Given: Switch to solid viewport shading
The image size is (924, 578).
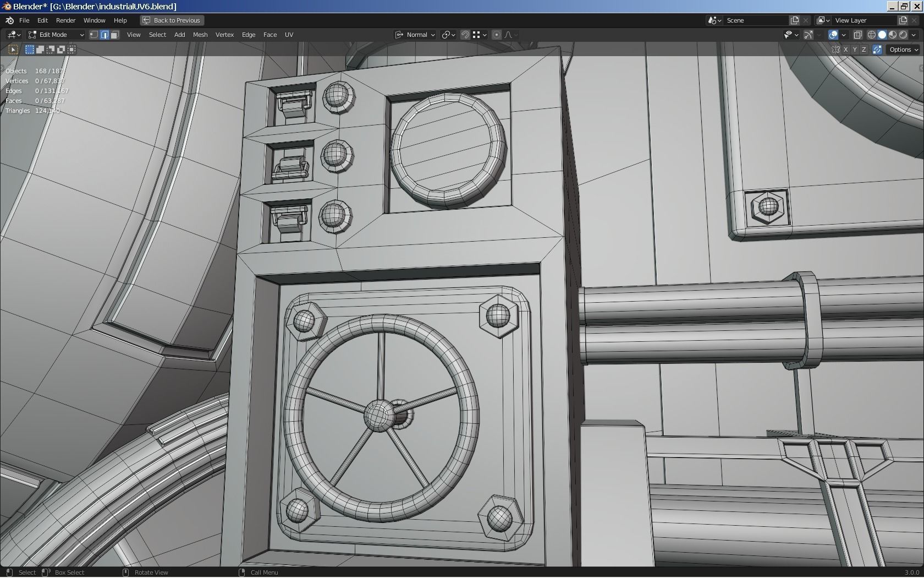Looking at the screenshot, I should [x=882, y=35].
